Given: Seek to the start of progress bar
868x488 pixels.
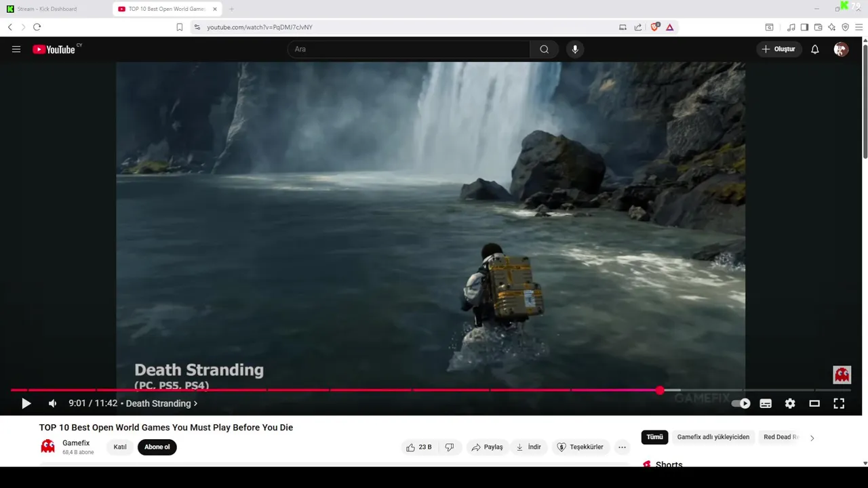Looking at the screenshot, I should pyautogui.click(x=12, y=390).
